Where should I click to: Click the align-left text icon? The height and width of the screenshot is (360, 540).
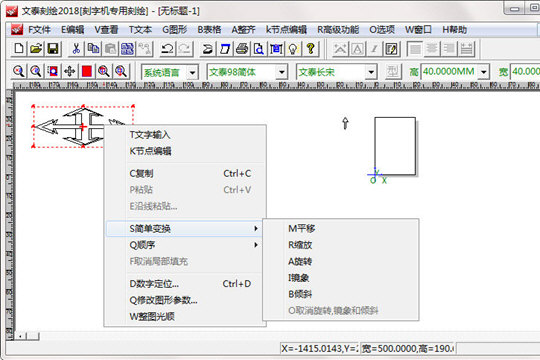(x=415, y=49)
